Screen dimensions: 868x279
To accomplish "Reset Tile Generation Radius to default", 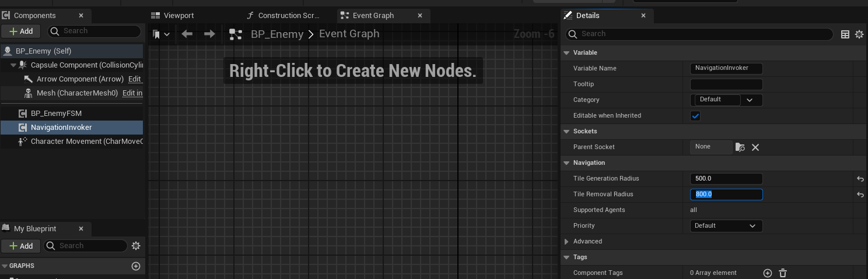I will 860,179.
